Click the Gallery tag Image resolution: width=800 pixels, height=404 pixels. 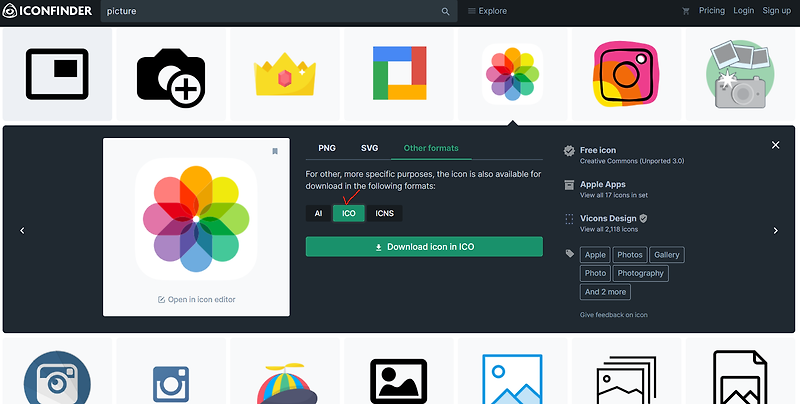click(667, 255)
